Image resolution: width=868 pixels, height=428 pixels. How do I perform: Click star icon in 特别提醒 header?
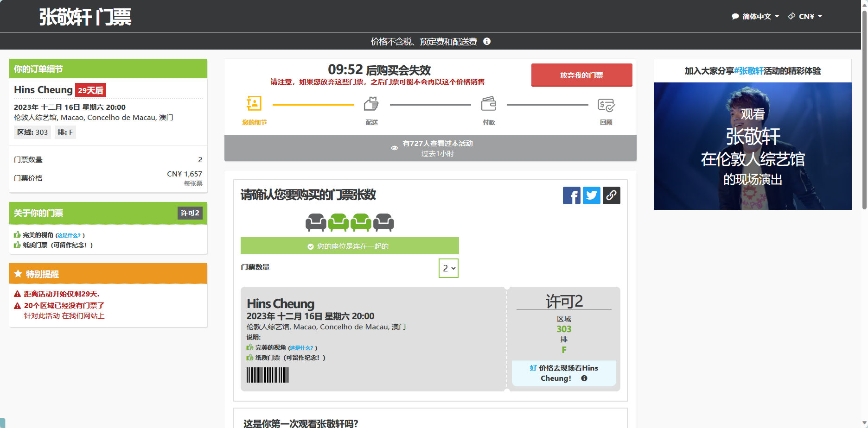18,274
